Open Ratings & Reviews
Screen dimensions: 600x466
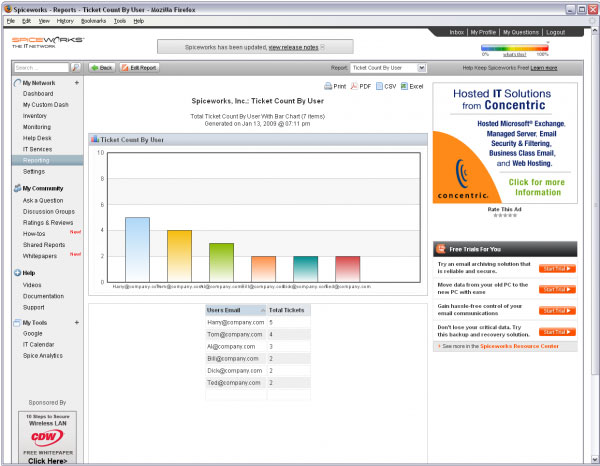[48, 223]
